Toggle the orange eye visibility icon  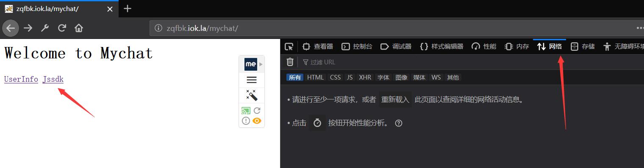click(x=257, y=121)
